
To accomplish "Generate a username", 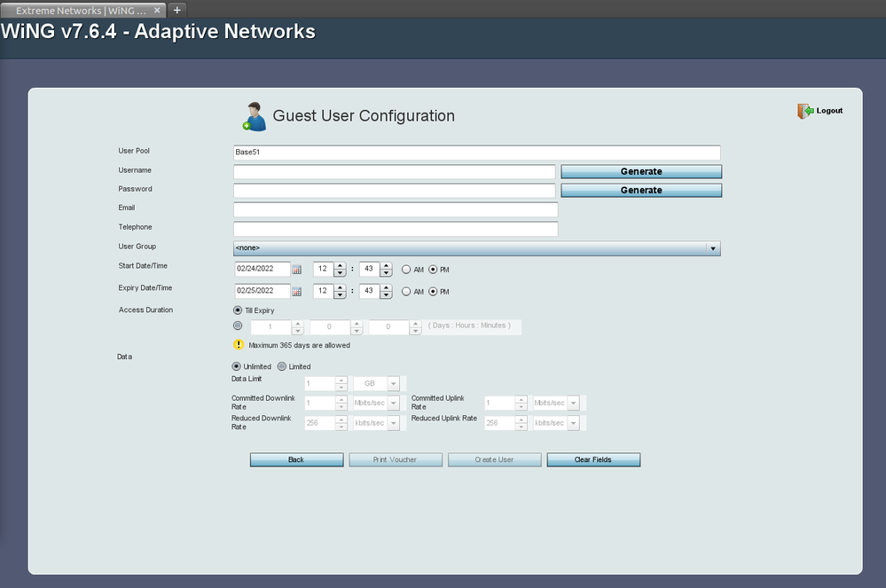I will 641,172.
